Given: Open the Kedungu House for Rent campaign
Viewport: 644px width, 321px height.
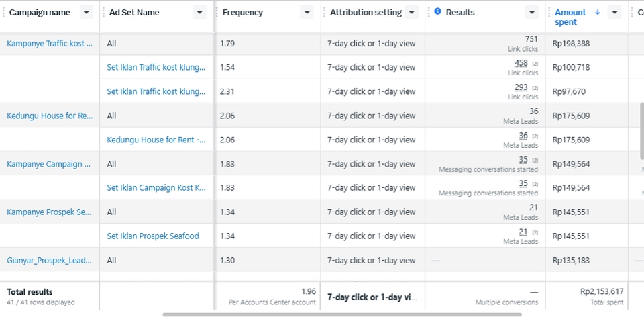Looking at the screenshot, I should click(50, 116).
